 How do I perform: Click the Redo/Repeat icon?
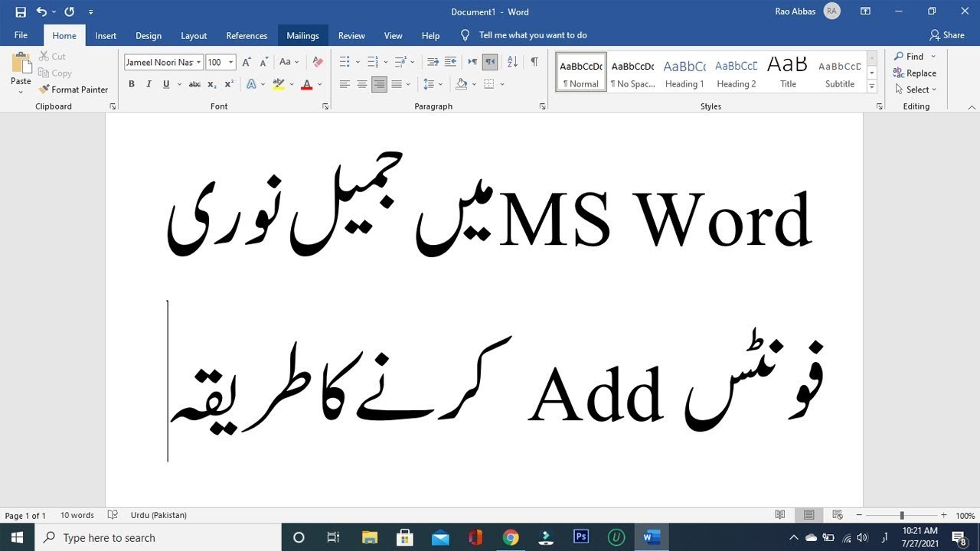(70, 11)
